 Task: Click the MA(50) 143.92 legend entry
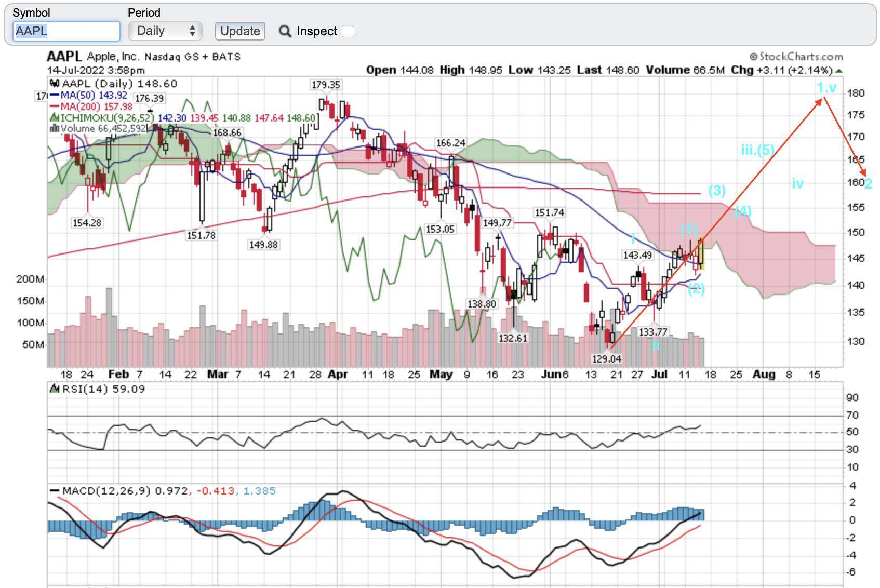(89, 95)
